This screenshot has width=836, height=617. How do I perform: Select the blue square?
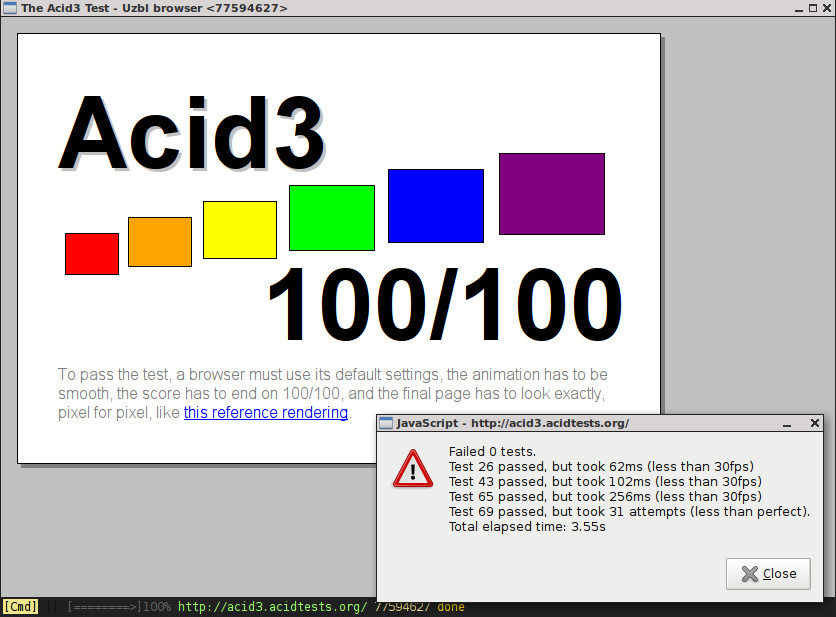click(x=436, y=206)
